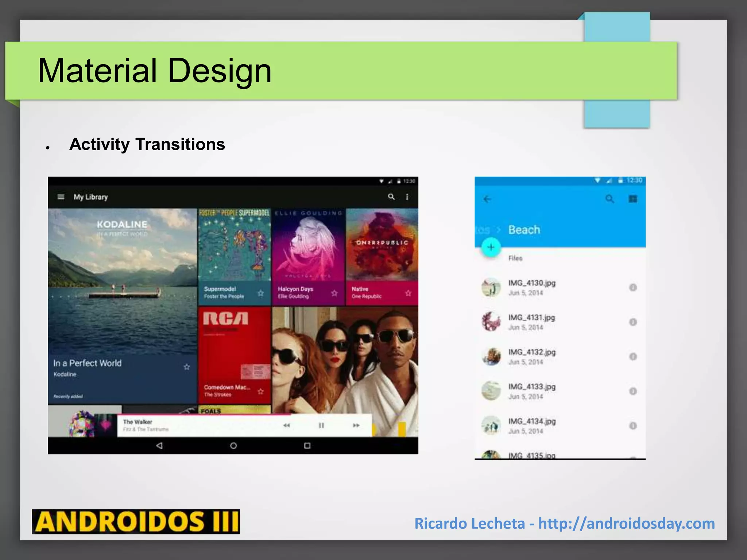The width and height of the screenshot is (747, 560).
Task: Click the pink playback progress bar
Action: tap(204, 415)
